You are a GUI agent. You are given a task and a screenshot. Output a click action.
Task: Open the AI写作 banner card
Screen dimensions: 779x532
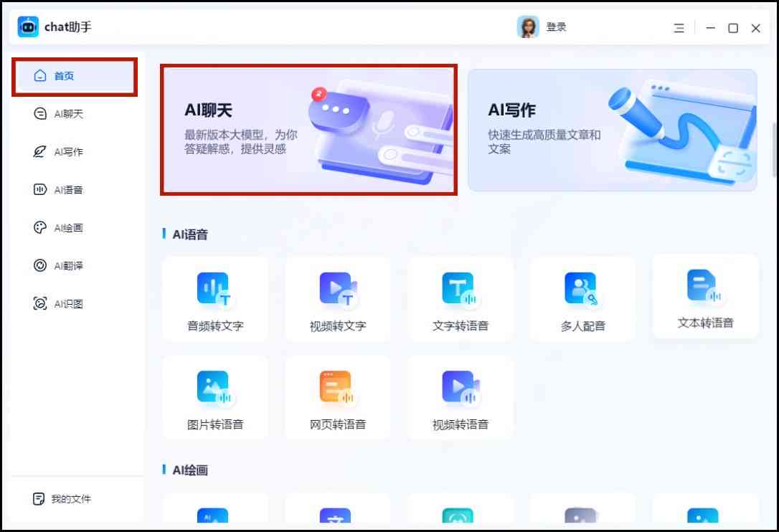(613, 130)
